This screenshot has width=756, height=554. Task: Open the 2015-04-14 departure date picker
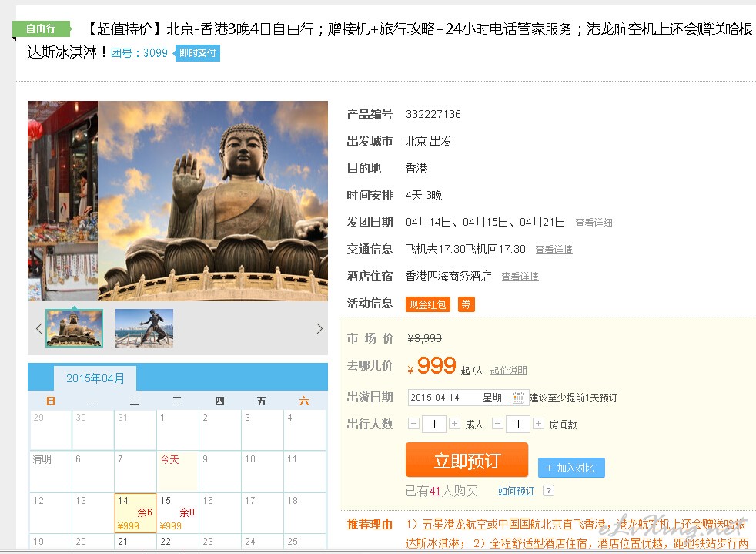tap(468, 398)
